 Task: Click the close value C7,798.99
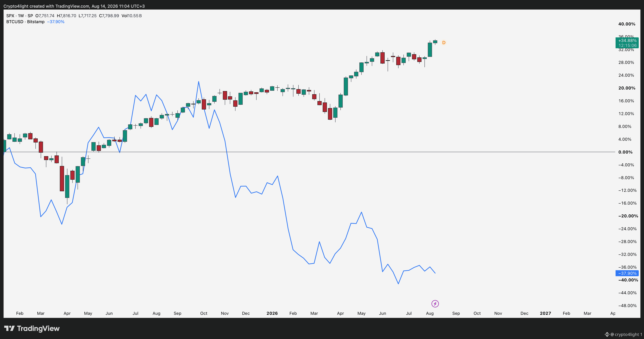click(x=109, y=16)
